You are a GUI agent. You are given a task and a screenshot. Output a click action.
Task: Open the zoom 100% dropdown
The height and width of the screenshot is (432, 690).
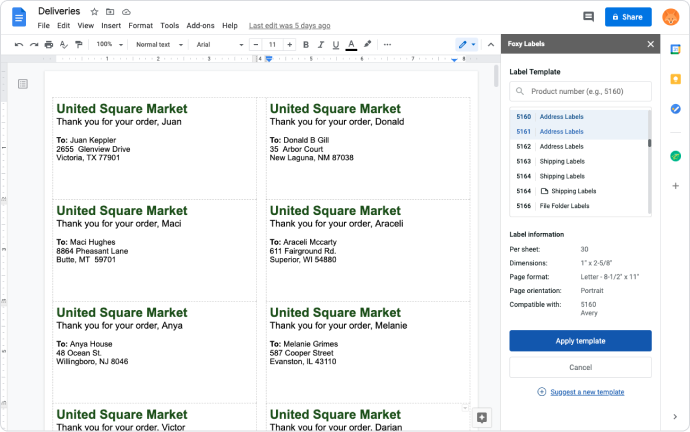pyautogui.click(x=109, y=44)
